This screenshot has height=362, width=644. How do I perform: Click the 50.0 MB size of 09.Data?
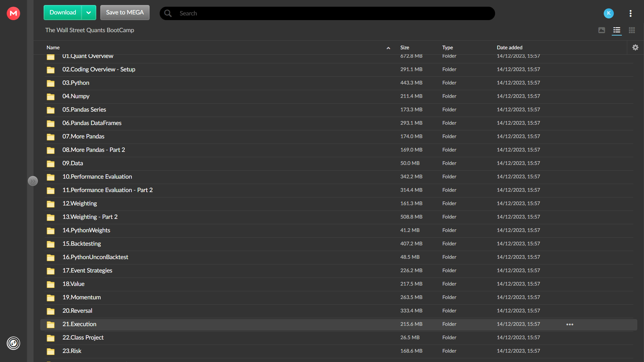410,163
